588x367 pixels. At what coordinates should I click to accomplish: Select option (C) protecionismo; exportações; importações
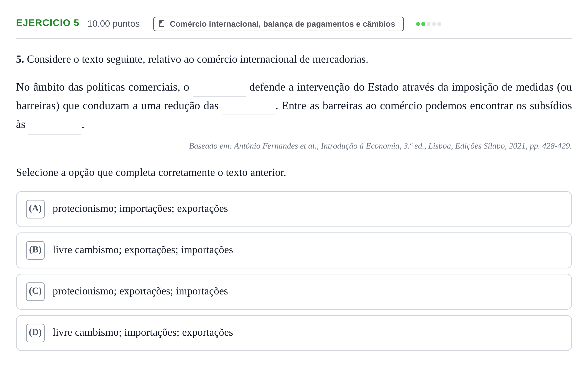coord(294,292)
